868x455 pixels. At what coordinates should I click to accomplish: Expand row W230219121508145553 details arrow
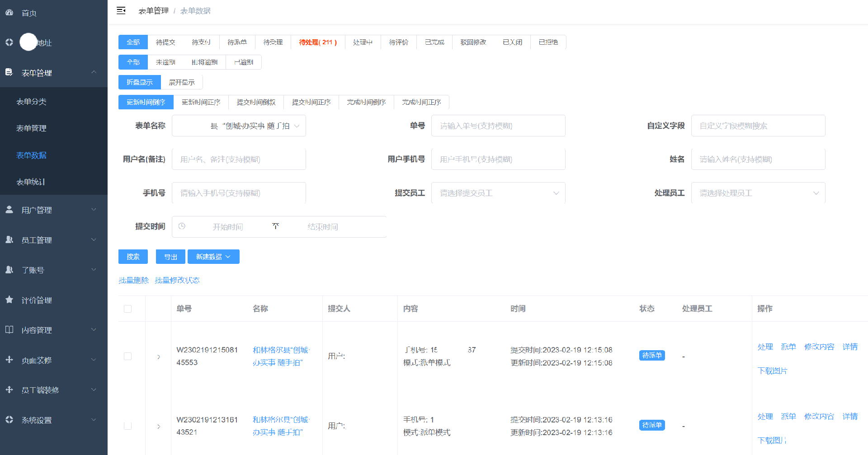159,356
